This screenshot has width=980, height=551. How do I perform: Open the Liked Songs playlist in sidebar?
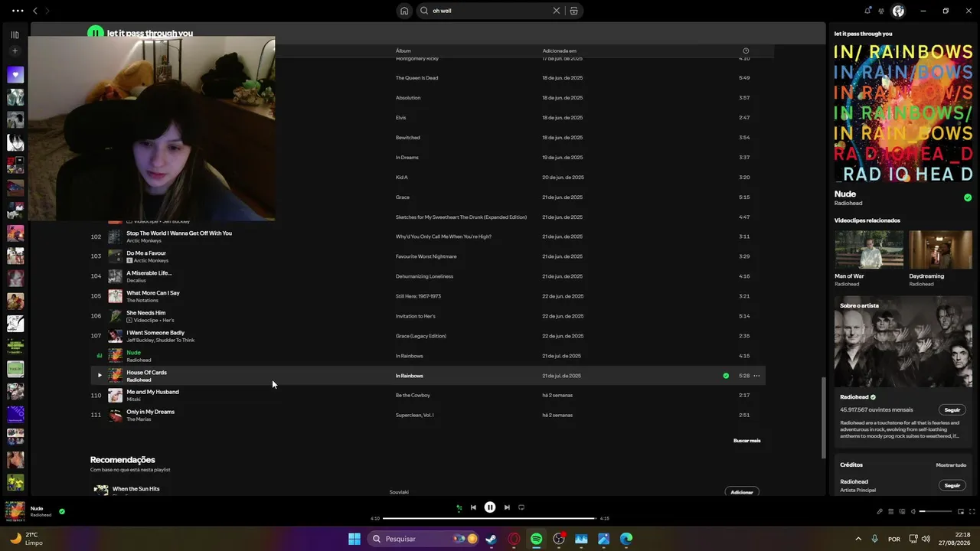point(15,75)
